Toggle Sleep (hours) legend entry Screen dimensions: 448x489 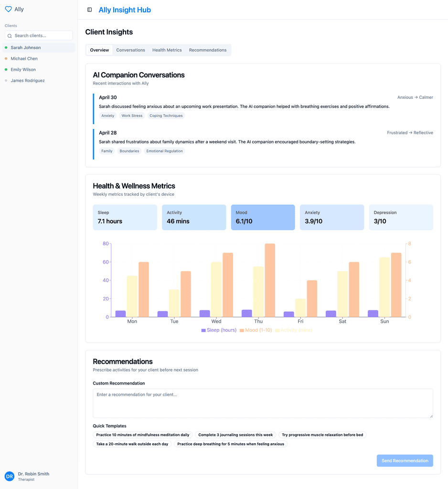(219, 330)
